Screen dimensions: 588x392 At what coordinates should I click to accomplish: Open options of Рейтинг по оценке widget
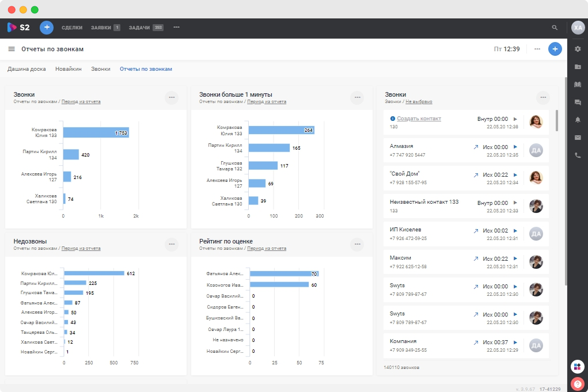(358, 244)
